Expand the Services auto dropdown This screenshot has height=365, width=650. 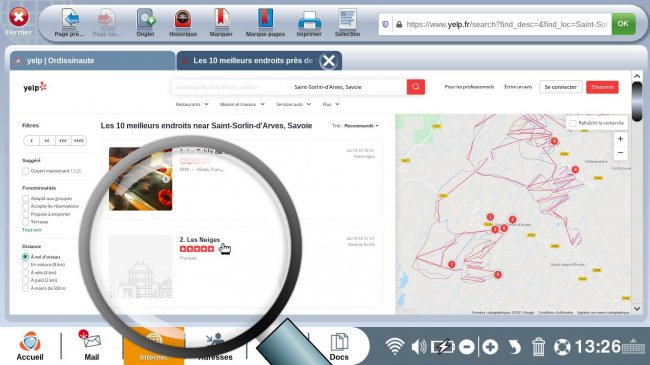[x=293, y=105]
